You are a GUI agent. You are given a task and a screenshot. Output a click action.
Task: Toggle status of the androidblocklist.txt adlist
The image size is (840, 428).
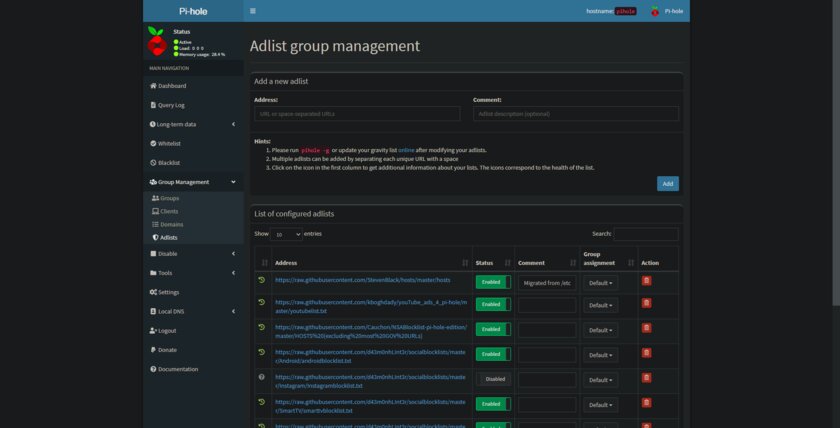click(493, 354)
